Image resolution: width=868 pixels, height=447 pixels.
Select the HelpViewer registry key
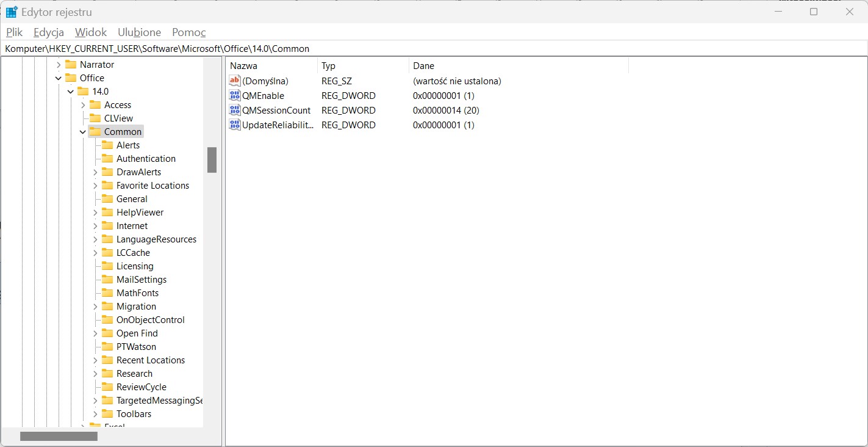(140, 213)
